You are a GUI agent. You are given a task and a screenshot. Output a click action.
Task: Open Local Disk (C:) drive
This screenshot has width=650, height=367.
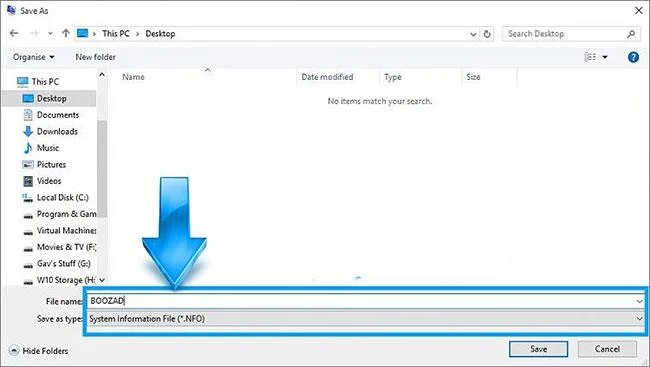tap(63, 198)
